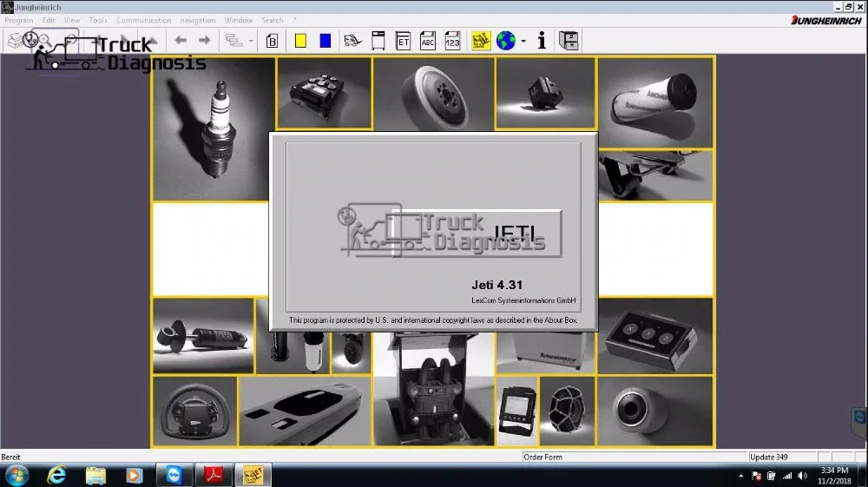Viewport: 868px width, 487px height.
Task: Click the copyright notice on splash dialog
Action: [x=433, y=319]
